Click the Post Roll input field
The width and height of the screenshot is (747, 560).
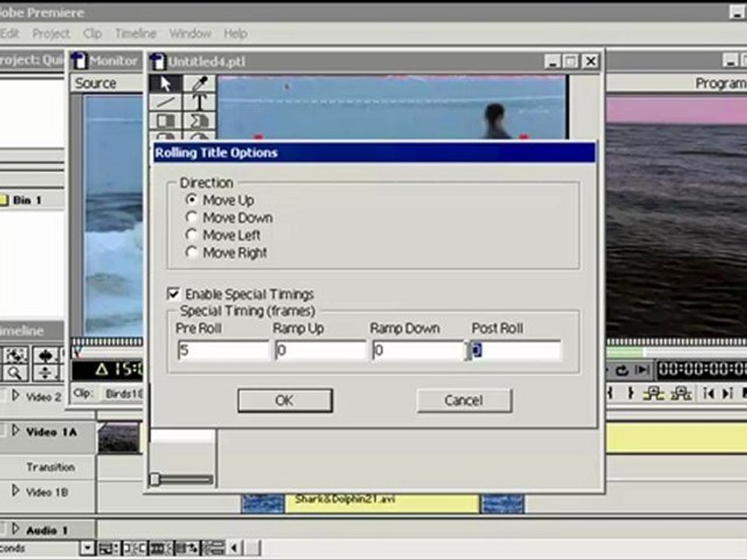pos(516,350)
